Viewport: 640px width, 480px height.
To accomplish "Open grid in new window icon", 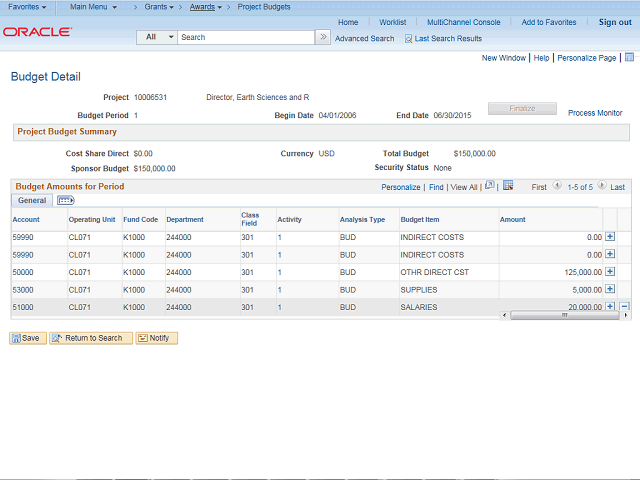I will pyautogui.click(x=489, y=186).
